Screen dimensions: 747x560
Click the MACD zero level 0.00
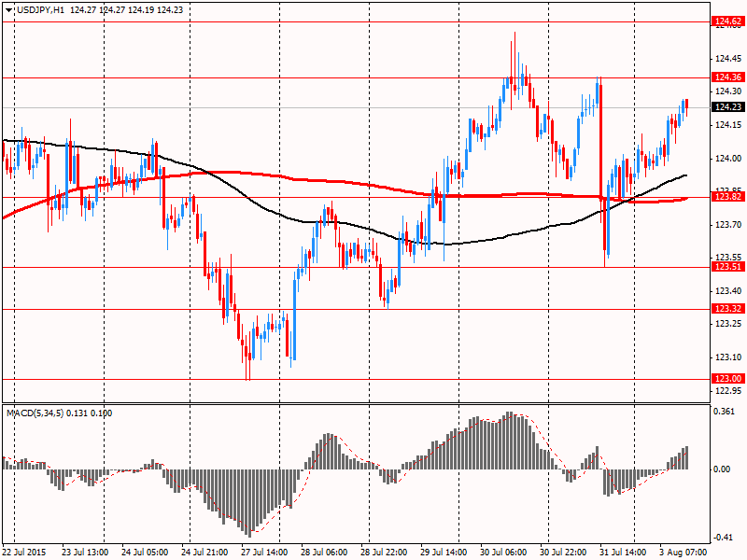point(723,469)
